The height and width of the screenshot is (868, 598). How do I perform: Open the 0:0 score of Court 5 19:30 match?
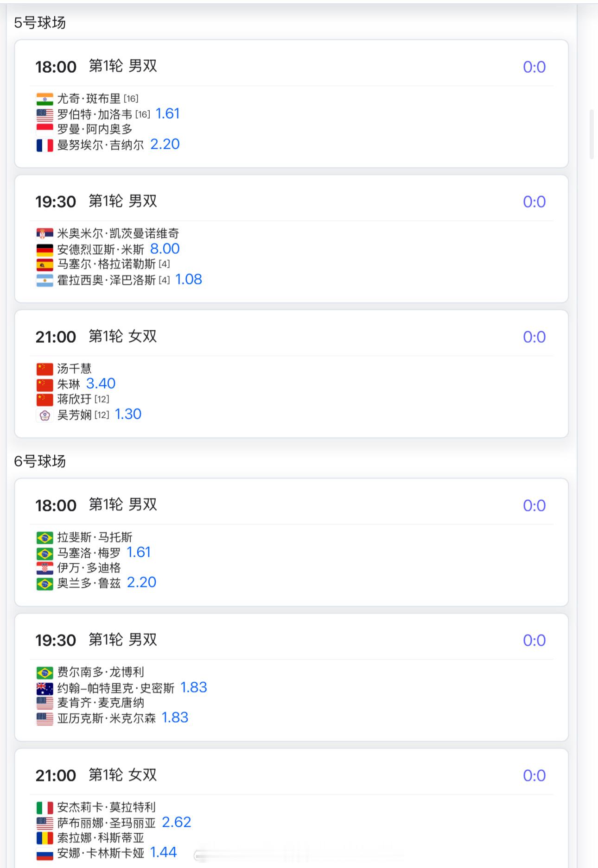pyautogui.click(x=534, y=202)
